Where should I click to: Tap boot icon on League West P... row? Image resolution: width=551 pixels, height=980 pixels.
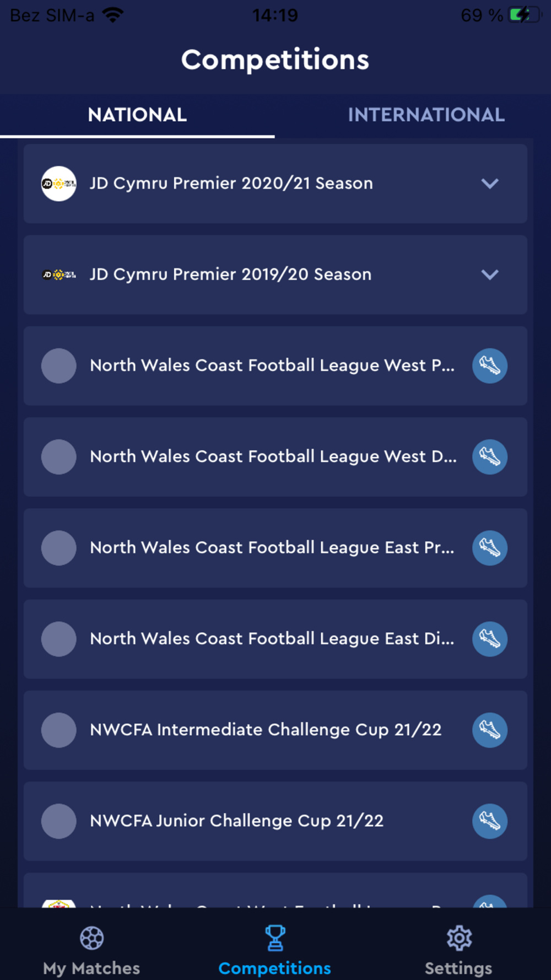point(489,365)
